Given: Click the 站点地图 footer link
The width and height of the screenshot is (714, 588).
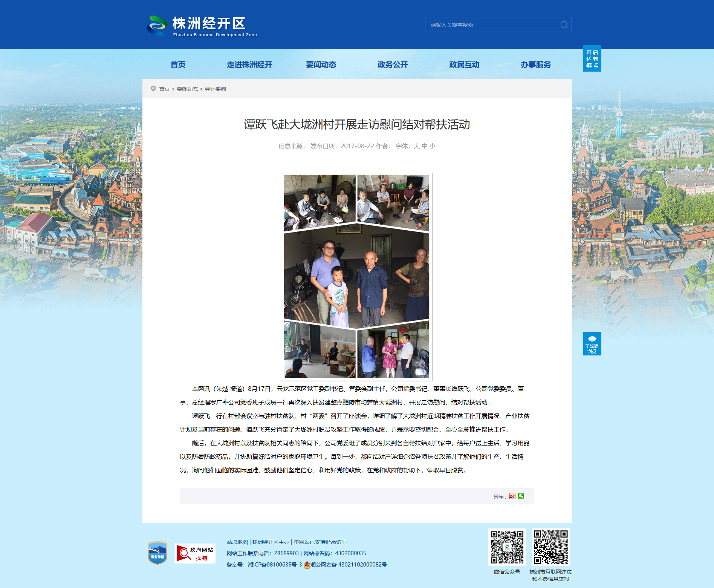Looking at the screenshot, I should point(237,542).
